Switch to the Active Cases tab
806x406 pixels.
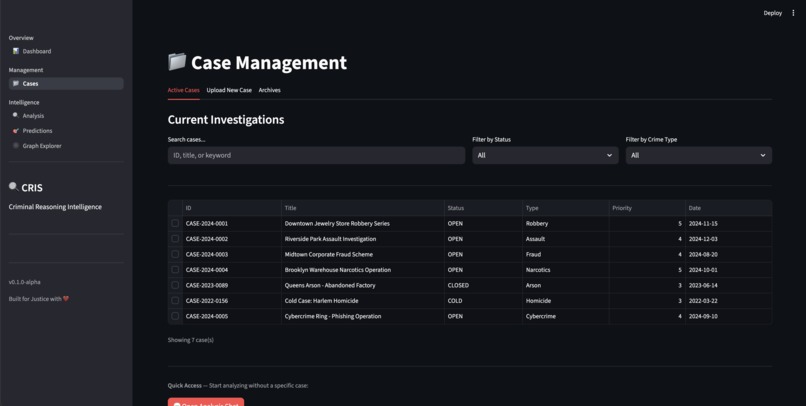click(184, 90)
